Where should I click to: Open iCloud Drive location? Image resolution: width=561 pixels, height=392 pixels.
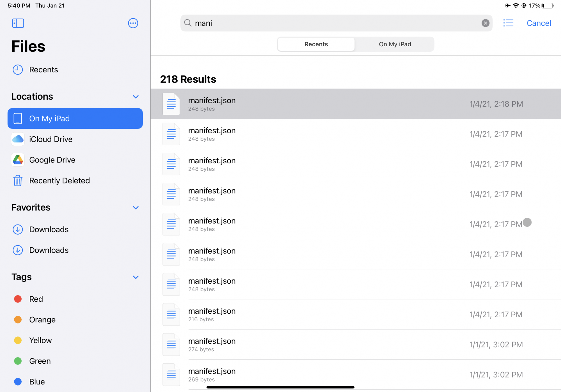coord(50,139)
